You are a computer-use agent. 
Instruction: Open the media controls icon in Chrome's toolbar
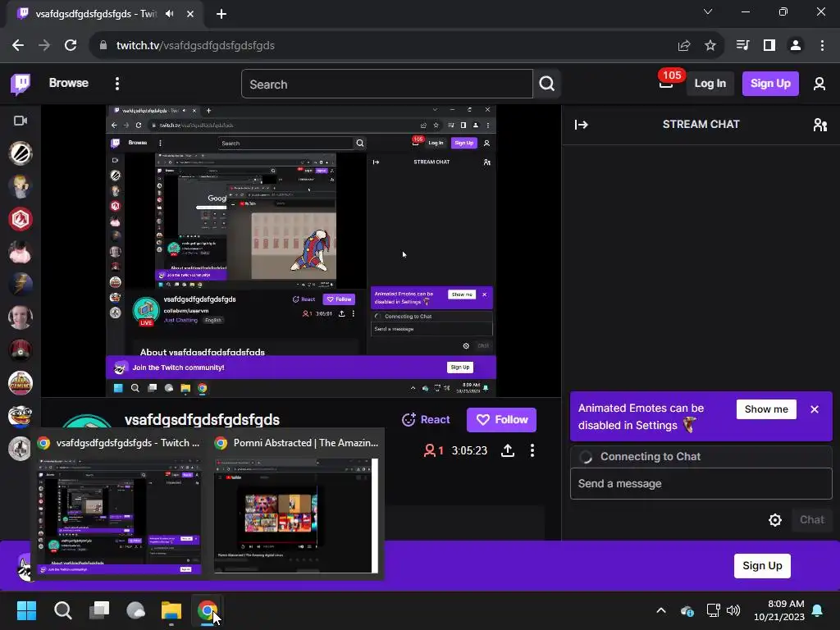tap(742, 46)
